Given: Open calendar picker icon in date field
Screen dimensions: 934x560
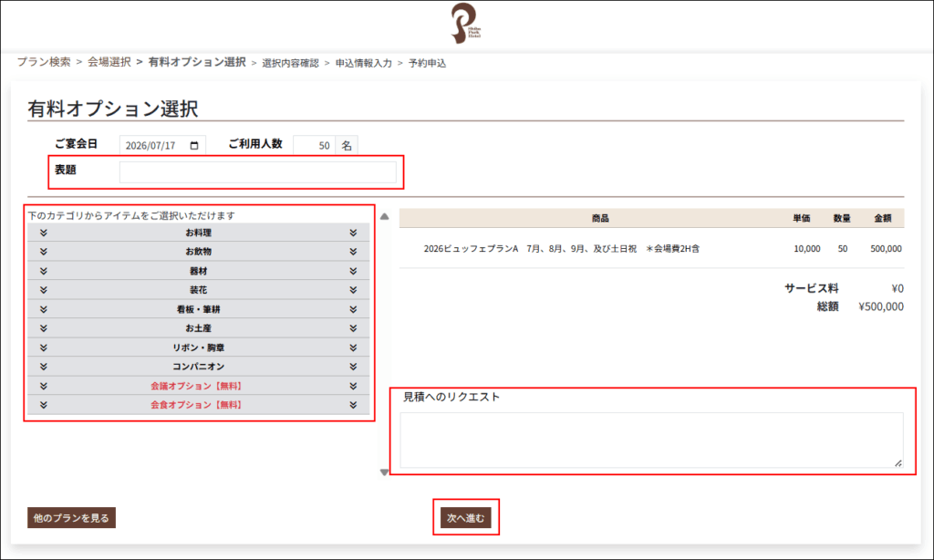Looking at the screenshot, I should click(194, 146).
